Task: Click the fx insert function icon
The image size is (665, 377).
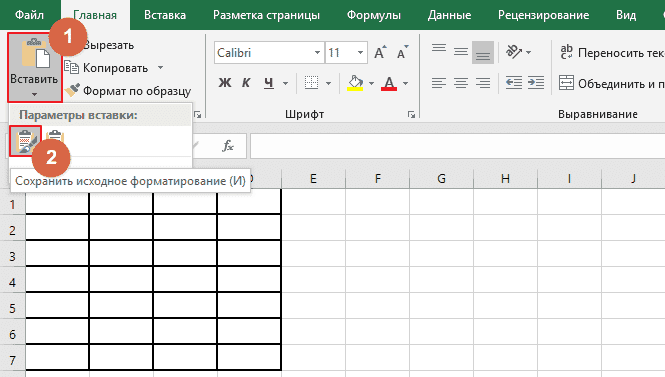Action: click(228, 146)
